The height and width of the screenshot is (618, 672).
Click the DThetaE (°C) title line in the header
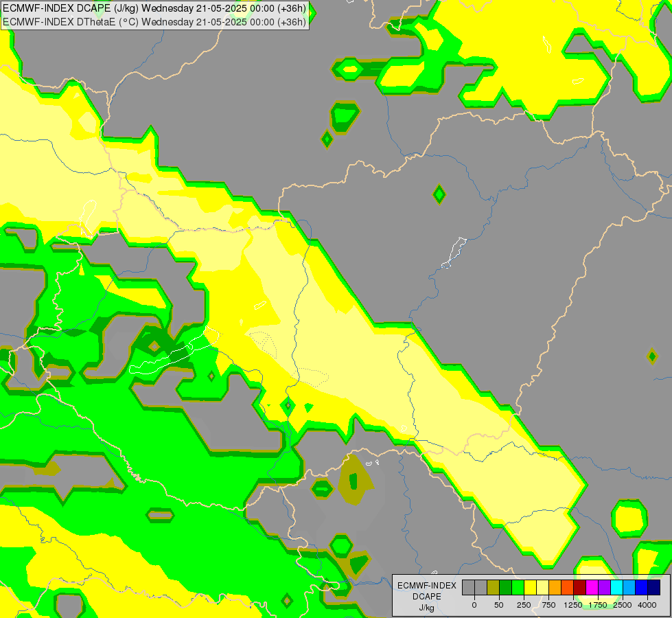tap(154, 22)
